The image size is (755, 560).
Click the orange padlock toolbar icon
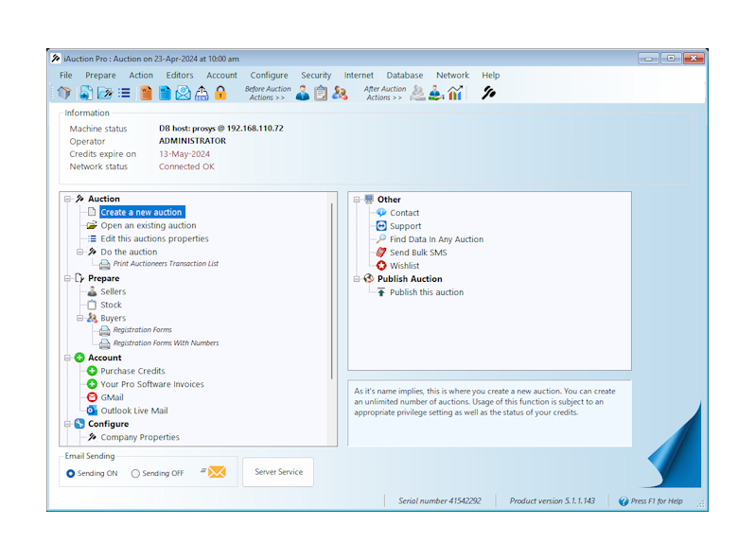[x=220, y=93]
